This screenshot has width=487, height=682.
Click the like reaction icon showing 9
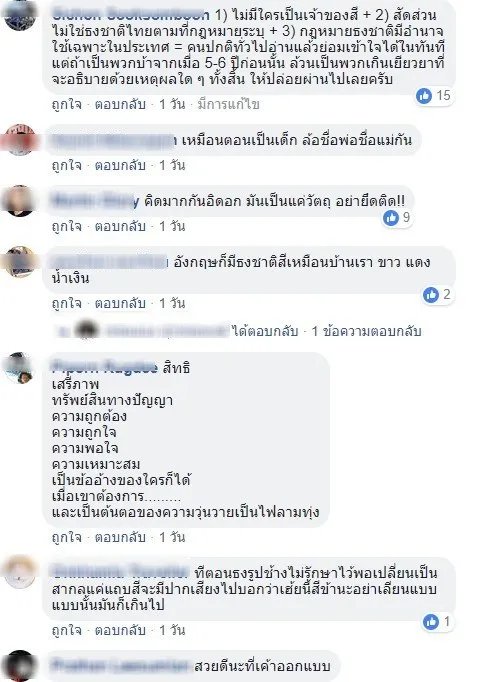coord(391,217)
